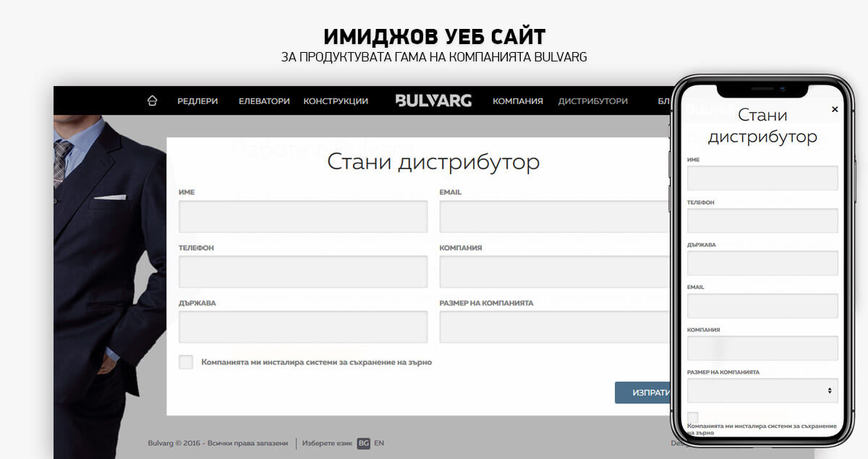The height and width of the screenshot is (459, 868).
Task: Open the Компания navigation item
Action: click(517, 101)
